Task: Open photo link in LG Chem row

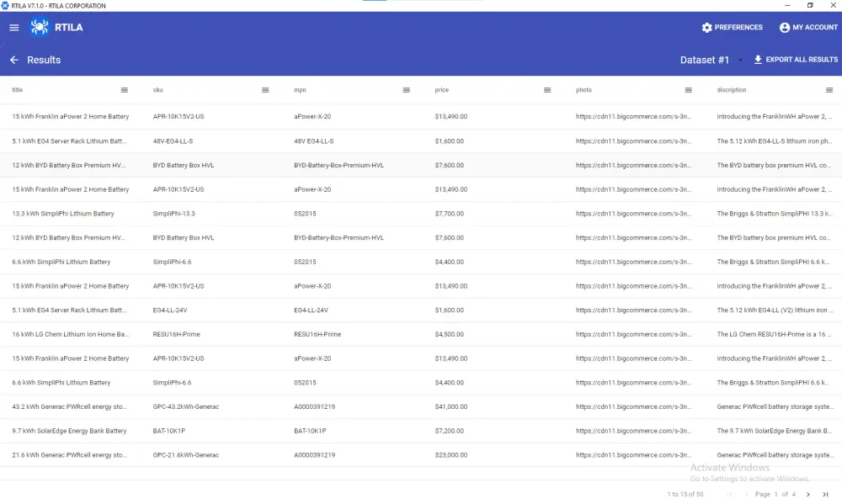Action: tap(634, 334)
